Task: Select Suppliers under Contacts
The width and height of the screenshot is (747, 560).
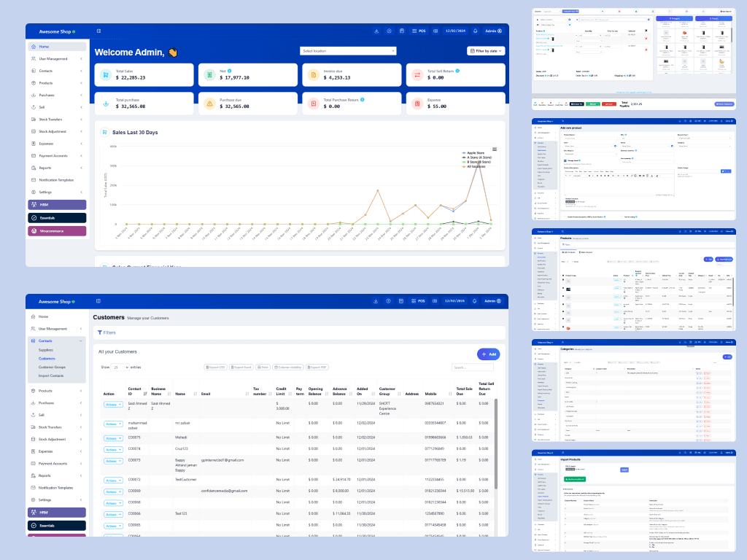Action: (46, 350)
